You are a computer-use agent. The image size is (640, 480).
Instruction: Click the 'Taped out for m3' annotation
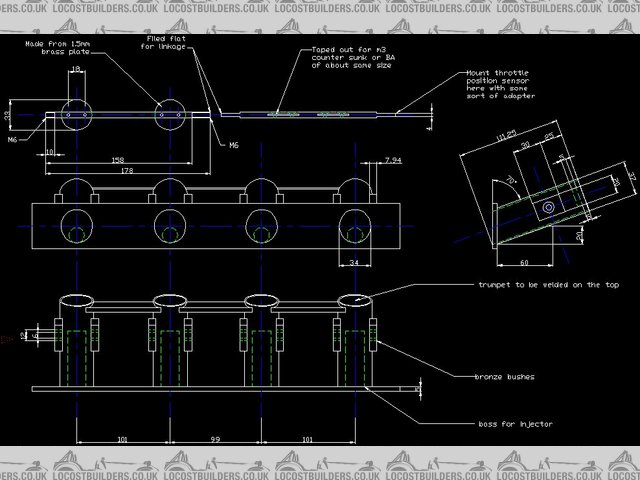pyautogui.click(x=333, y=55)
